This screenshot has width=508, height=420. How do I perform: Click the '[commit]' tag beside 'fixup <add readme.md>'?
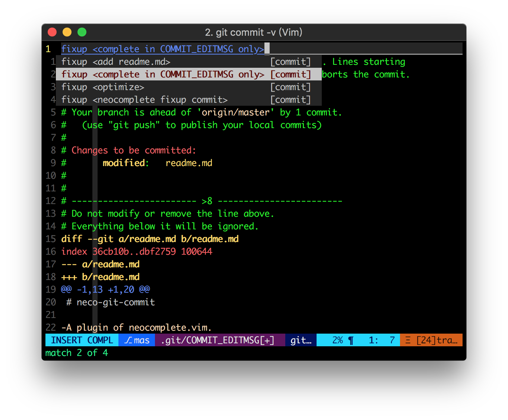pyautogui.click(x=290, y=62)
